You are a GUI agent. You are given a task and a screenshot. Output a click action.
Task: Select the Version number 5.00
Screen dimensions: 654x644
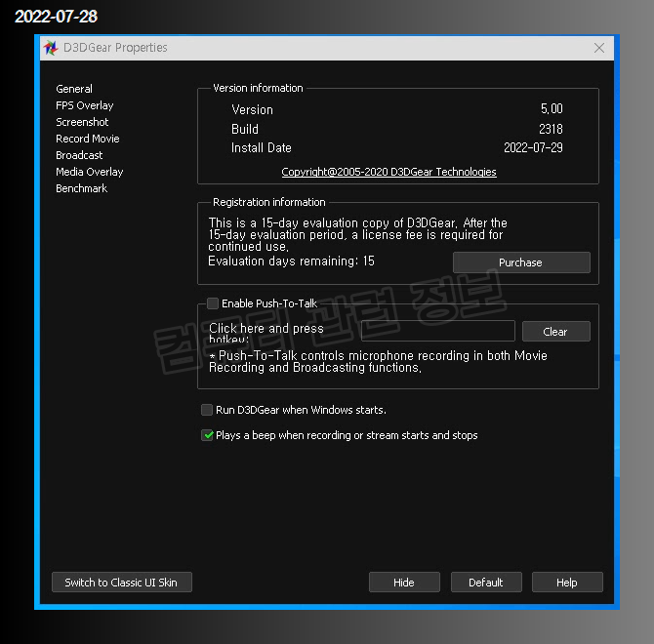pos(552,108)
